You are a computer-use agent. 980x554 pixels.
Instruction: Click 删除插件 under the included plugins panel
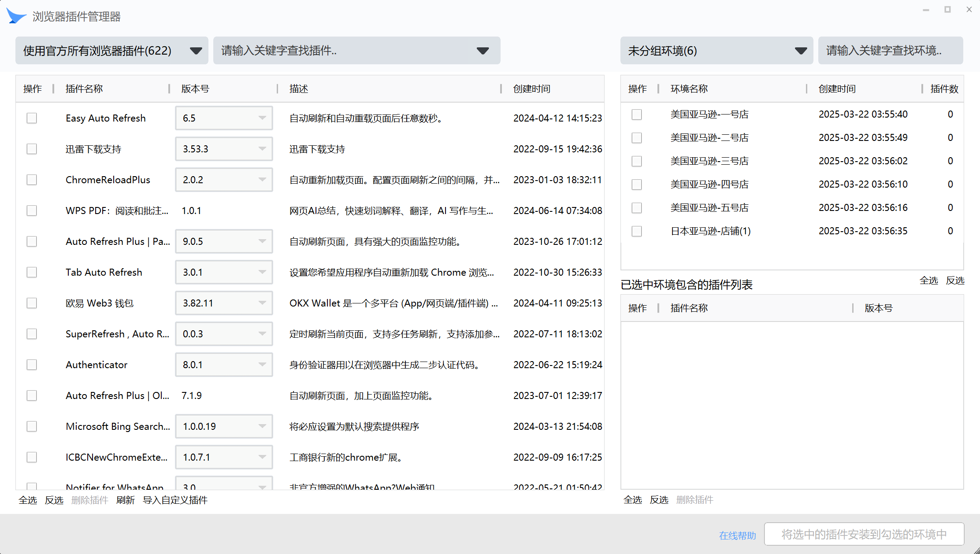695,500
